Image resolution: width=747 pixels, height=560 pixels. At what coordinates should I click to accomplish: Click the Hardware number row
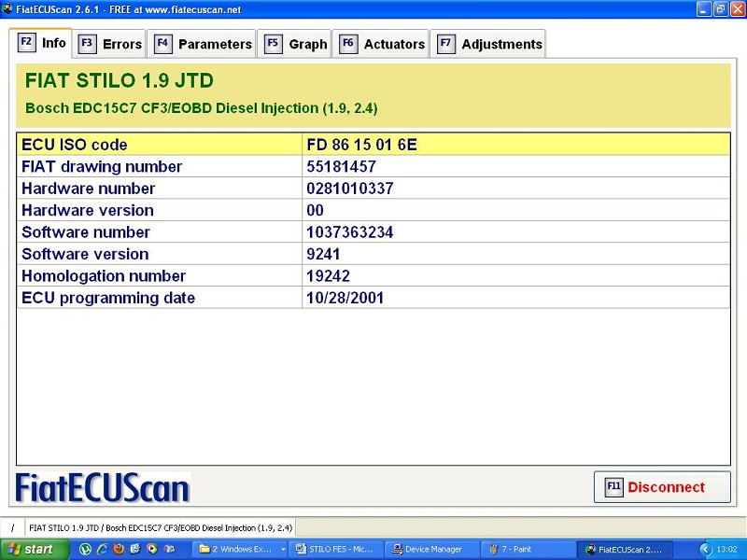(x=373, y=189)
